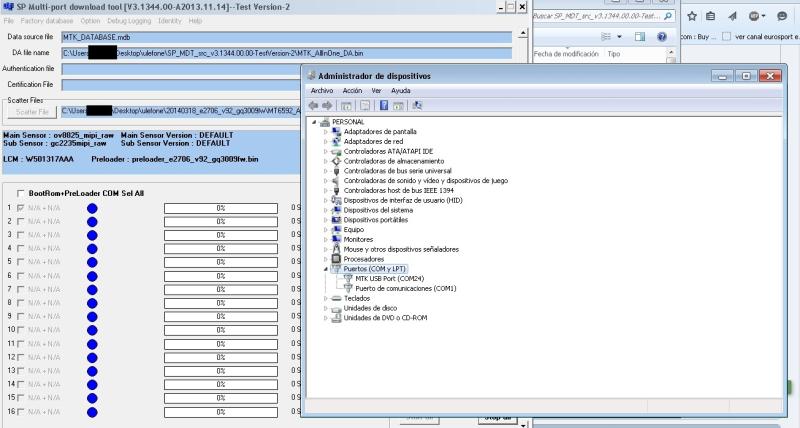
Task: Click the port 15 progress bar showing 0%
Action: 221,398
